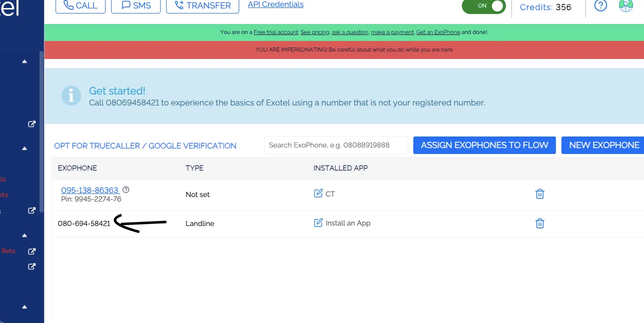Click the sidebar vertical scrollbar
The height and width of the screenshot is (323, 644).
[42, 132]
